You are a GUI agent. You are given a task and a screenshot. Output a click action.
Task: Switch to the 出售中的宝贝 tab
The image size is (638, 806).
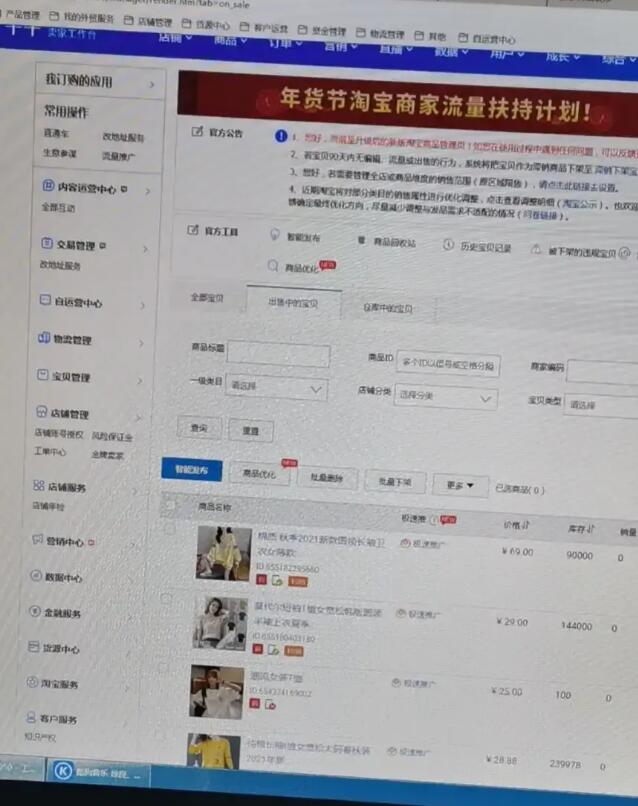[x=293, y=303]
